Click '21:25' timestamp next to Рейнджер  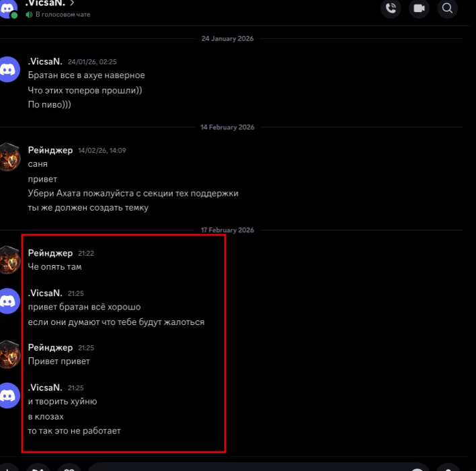[86, 348]
